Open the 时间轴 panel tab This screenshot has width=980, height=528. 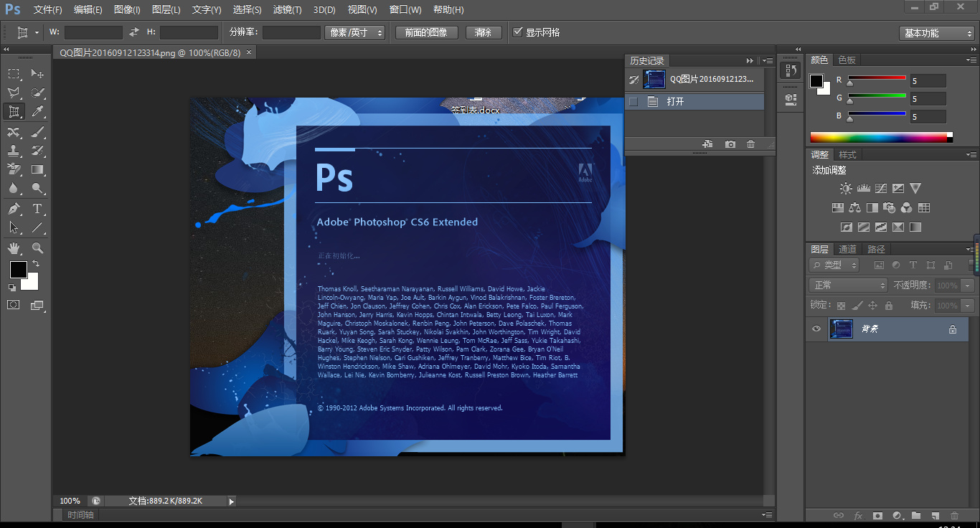80,514
